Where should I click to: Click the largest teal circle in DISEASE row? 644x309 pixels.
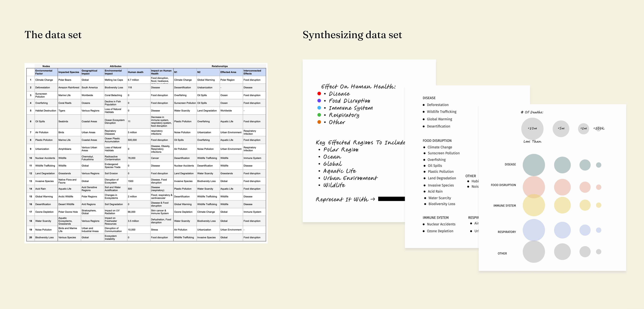pos(534,165)
